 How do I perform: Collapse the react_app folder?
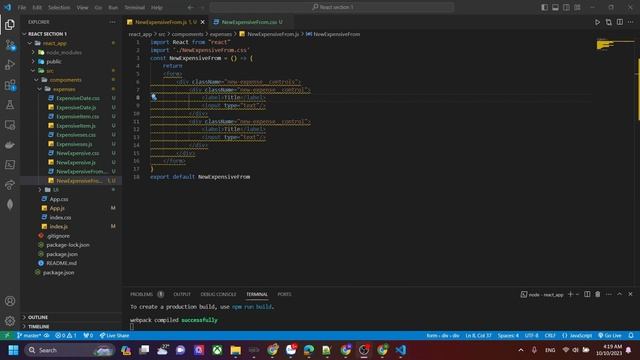[30, 43]
